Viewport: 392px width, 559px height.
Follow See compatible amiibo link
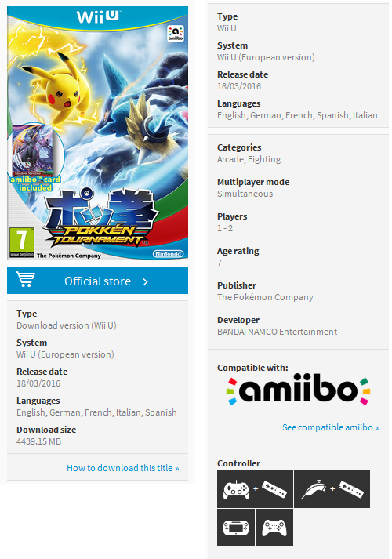coord(331,427)
